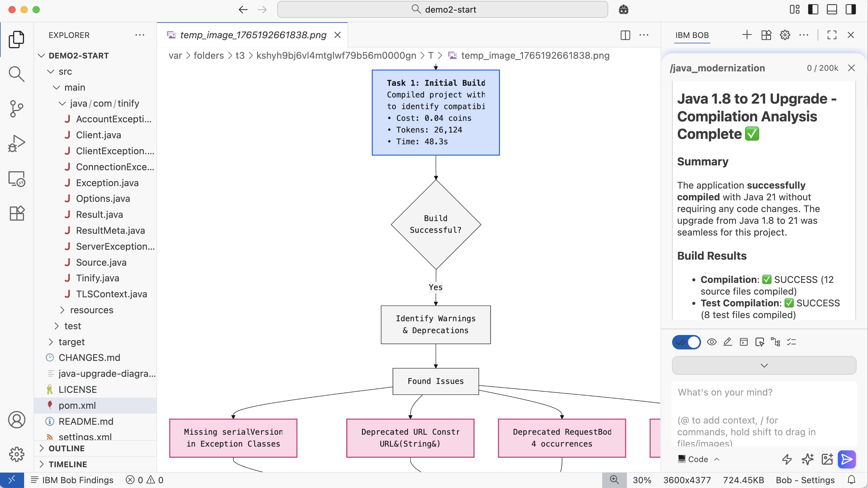
Task: Select the IBM BOB panel tab
Action: pos(692,35)
